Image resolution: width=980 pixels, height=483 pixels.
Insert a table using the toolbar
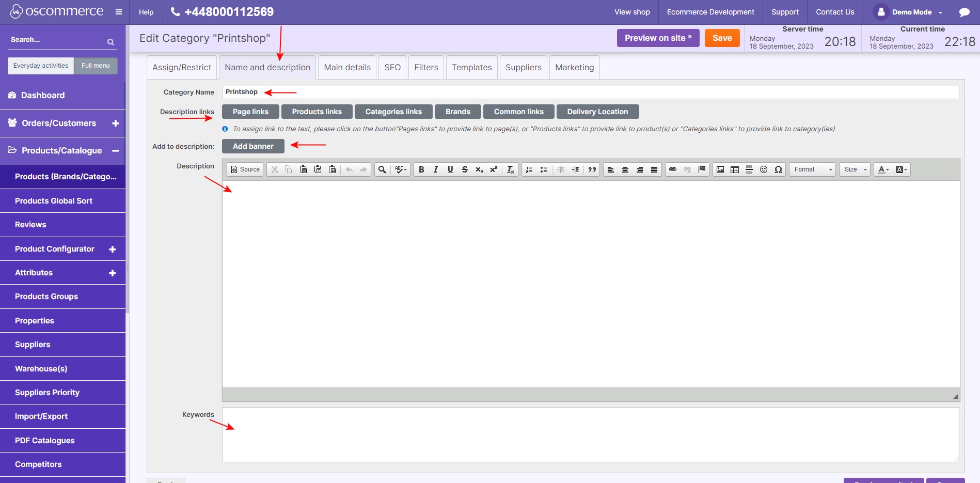pos(735,169)
